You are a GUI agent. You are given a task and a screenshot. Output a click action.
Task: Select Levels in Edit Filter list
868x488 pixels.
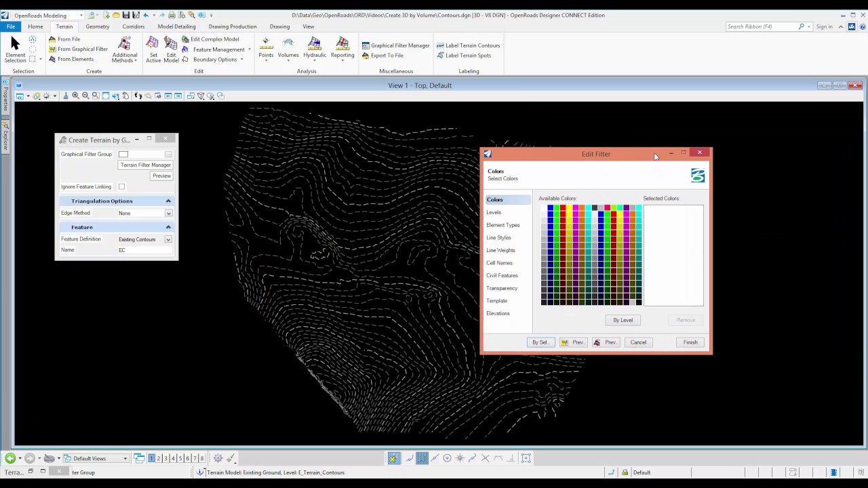[x=494, y=212]
